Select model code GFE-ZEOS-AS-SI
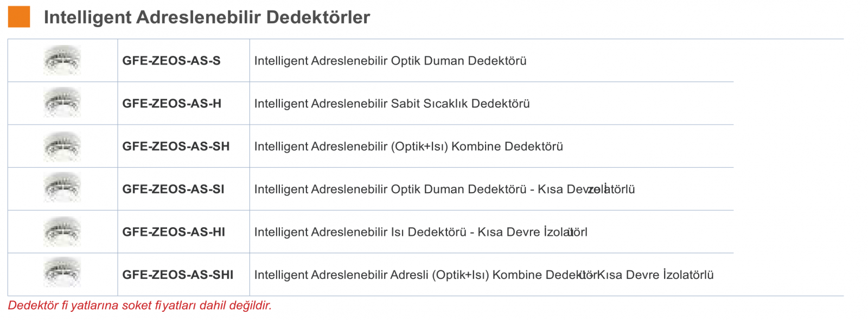Screen dimensions: 868x320 tap(174, 189)
